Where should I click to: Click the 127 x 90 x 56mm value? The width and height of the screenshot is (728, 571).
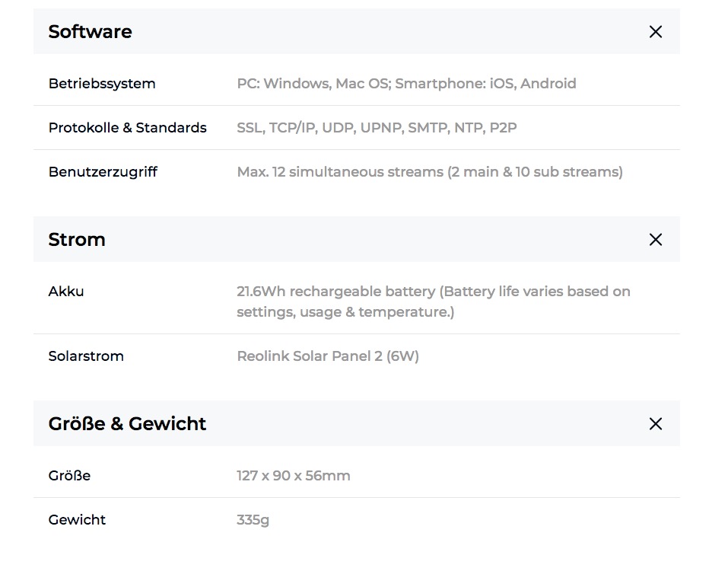click(293, 476)
